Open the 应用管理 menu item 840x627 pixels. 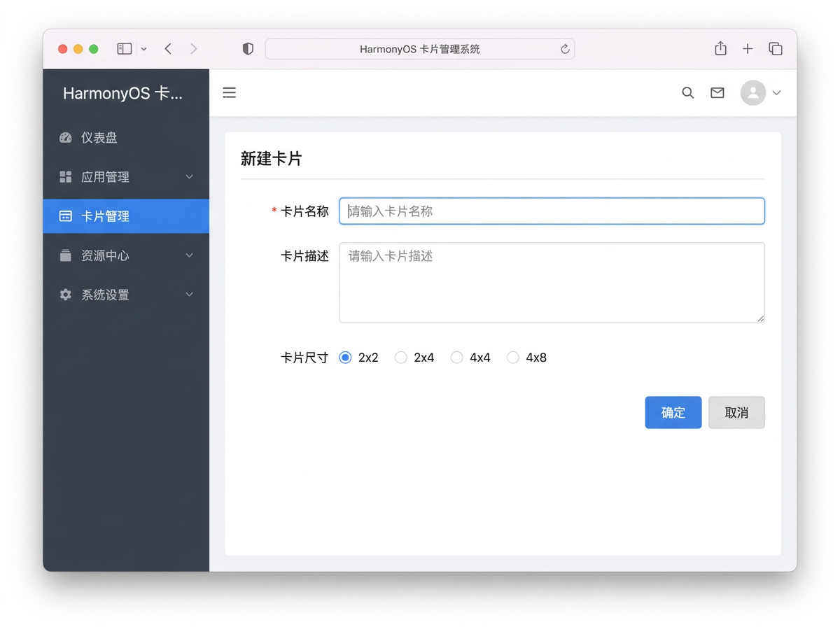[126, 177]
